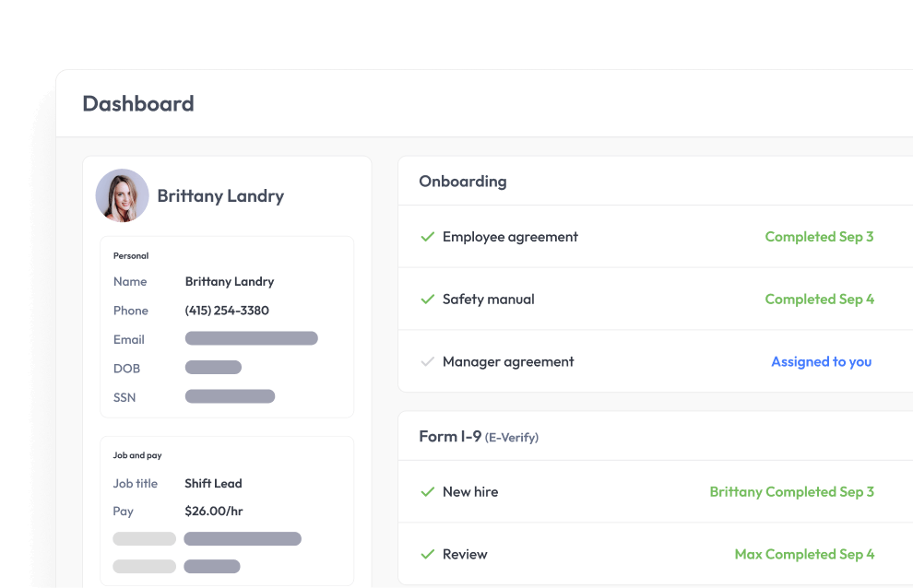
Task: Click the Employee agreement completed checkmark
Action: click(427, 237)
